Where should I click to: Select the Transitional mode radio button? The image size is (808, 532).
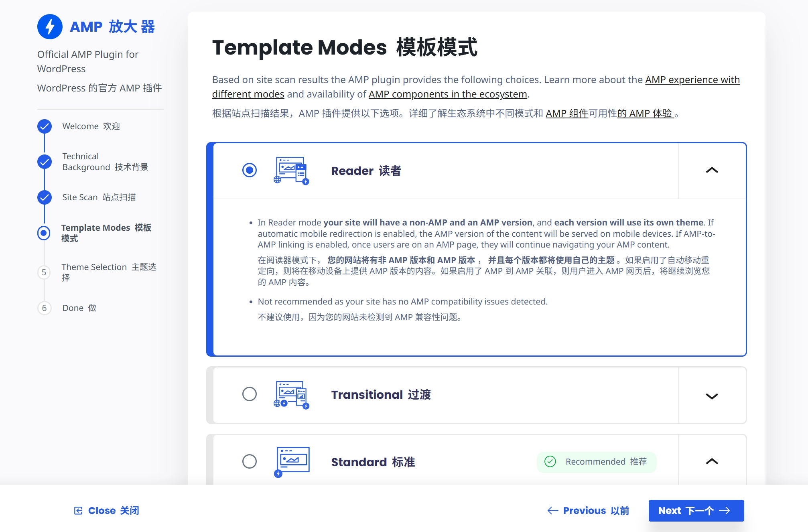tap(250, 394)
